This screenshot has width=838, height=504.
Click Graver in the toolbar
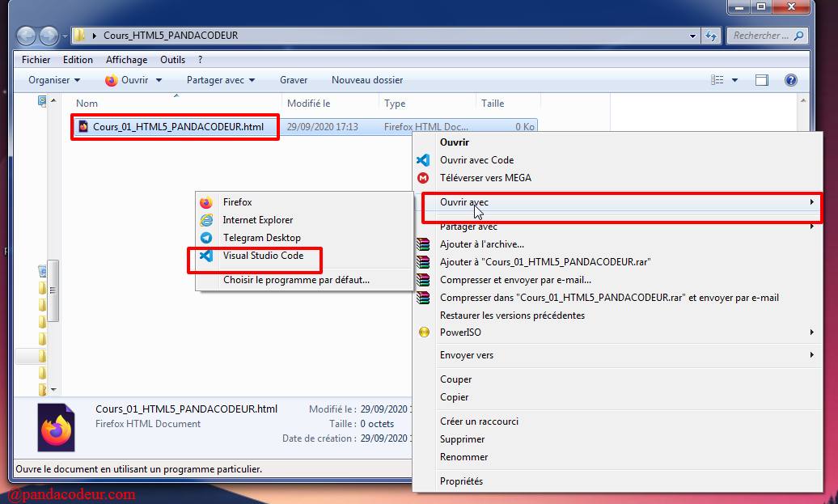[x=294, y=80]
